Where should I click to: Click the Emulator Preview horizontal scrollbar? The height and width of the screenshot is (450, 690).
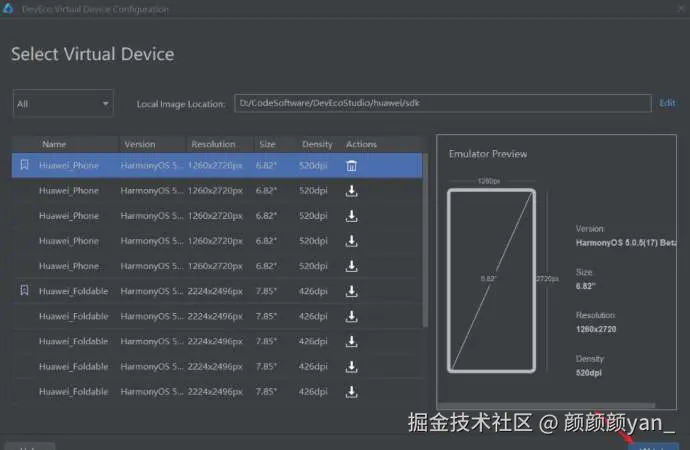point(547,405)
